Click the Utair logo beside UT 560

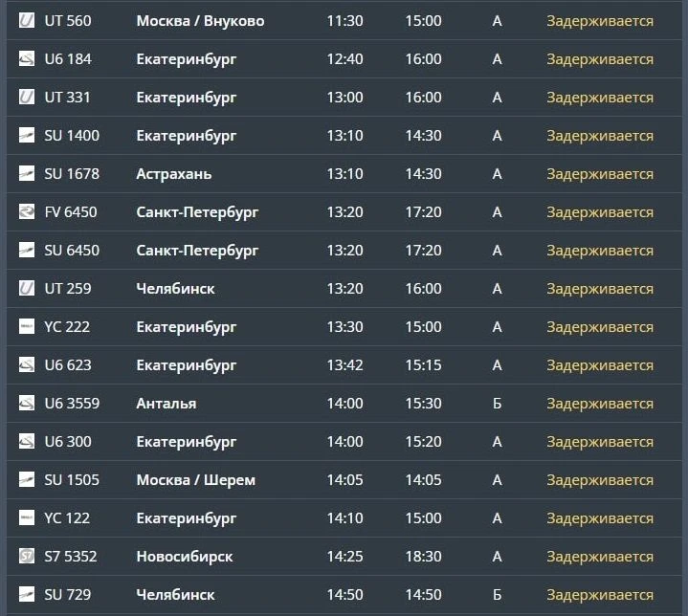[x=27, y=20]
